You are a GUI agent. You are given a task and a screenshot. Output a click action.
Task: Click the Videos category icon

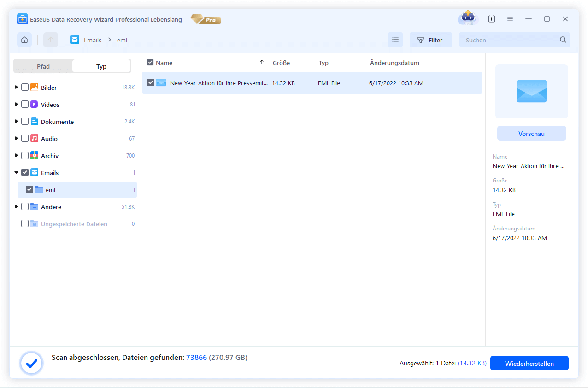tap(35, 105)
